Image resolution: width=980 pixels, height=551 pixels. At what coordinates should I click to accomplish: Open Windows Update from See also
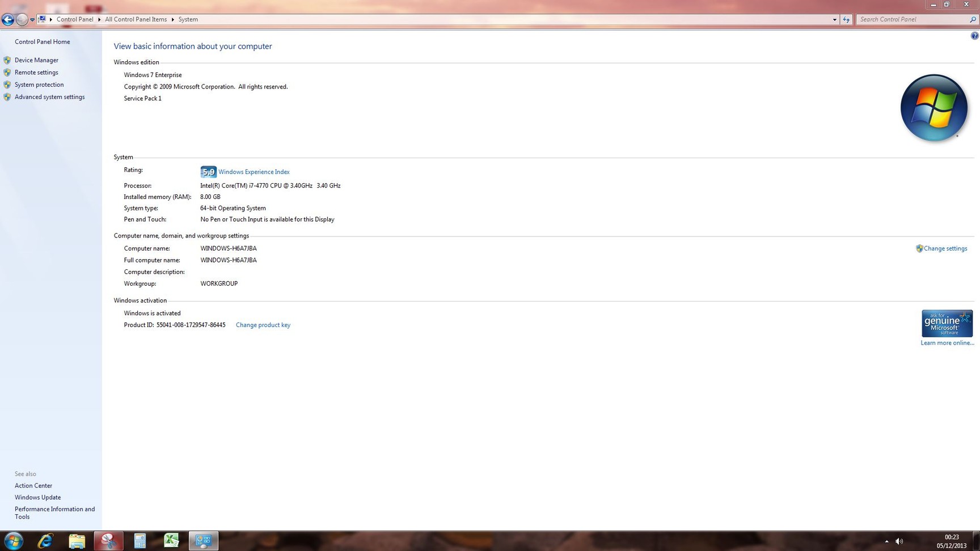tap(37, 498)
